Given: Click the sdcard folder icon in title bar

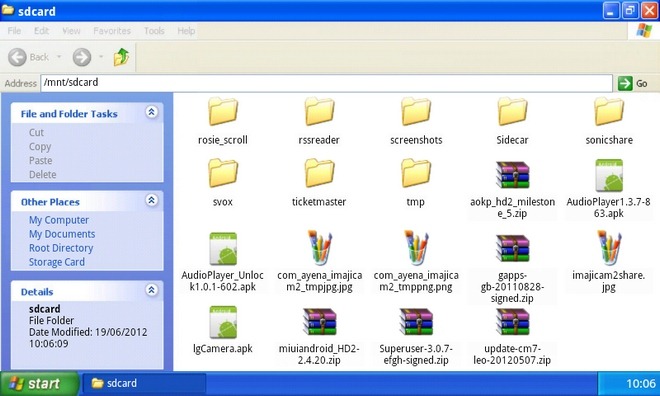Looking at the screenshot, I should [x=8, y=10].
